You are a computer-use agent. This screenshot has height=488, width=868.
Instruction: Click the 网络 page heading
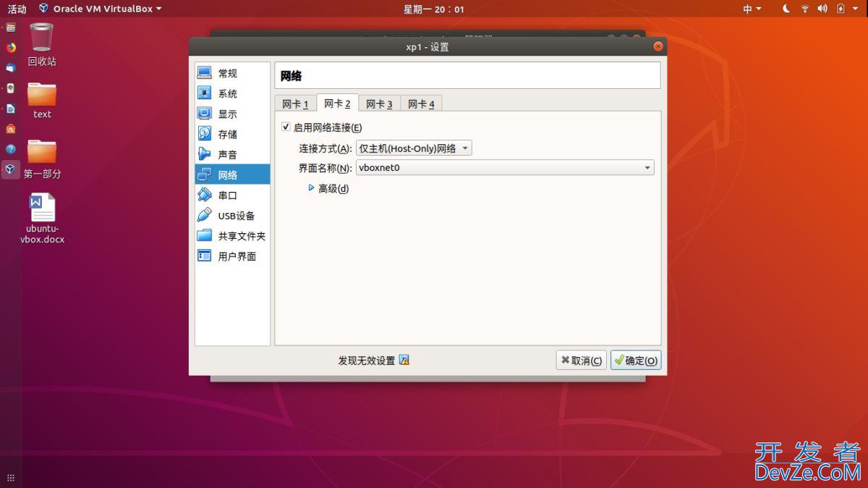[291, 76]
